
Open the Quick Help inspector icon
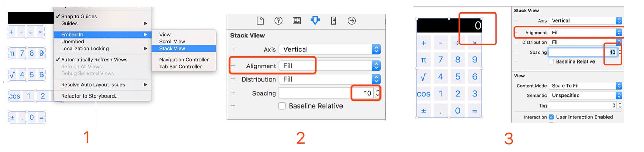tap(278, 21)
